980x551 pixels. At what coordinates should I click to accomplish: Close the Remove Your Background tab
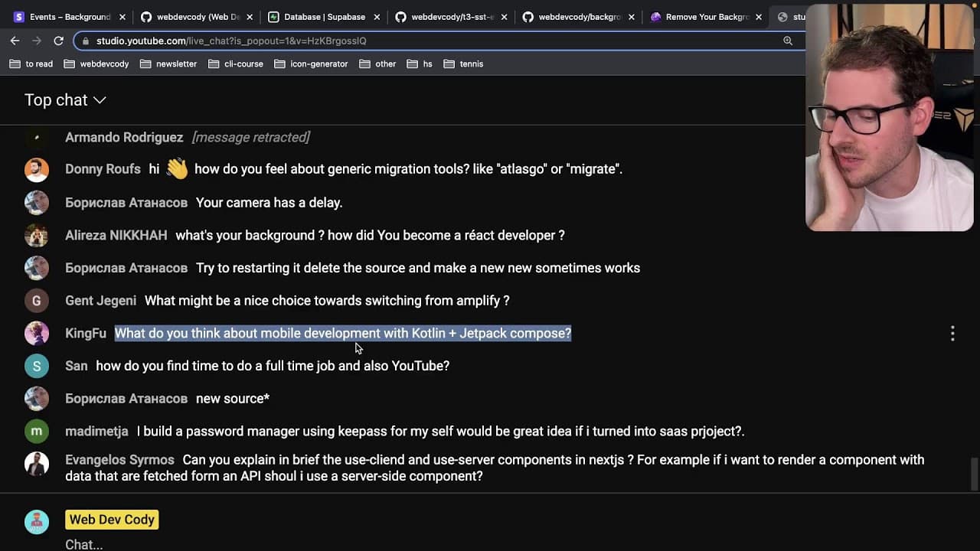759,17
